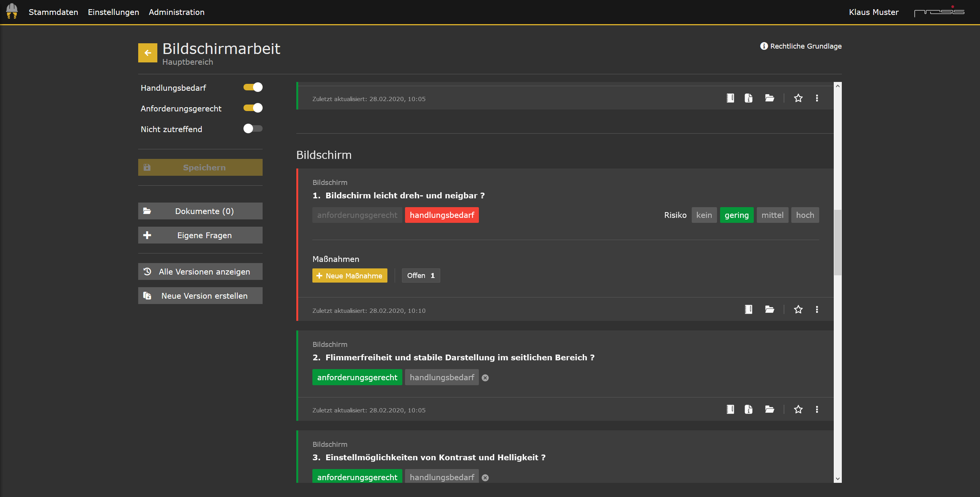
Task: Expand open measures via Offen 1 badge
Action: click(x=420, y=275)
